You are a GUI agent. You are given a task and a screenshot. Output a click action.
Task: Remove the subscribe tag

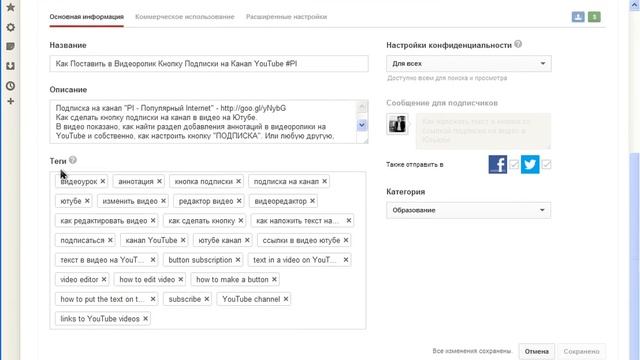tap(207, 299)
